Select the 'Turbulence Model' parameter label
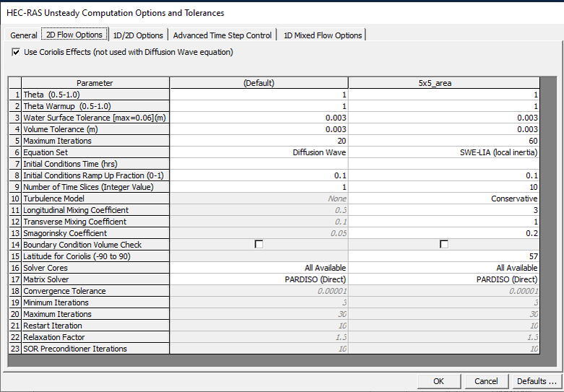The height and width of the screenshot is (392, 564). pyautogui.click(x=95, y=199)
